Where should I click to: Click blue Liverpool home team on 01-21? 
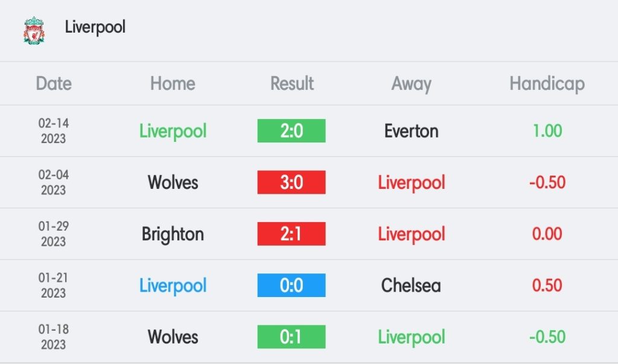click(x=173, y=286)
